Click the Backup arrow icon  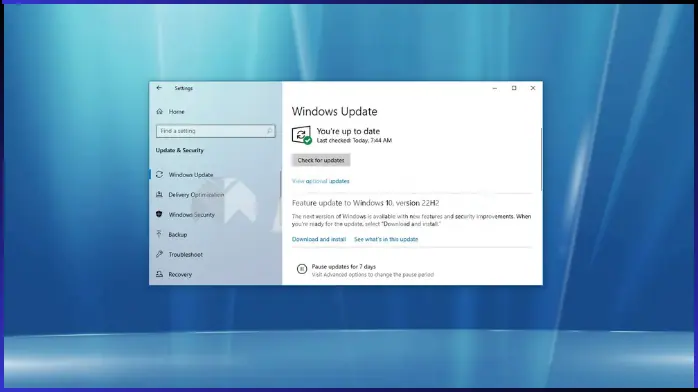159,234
